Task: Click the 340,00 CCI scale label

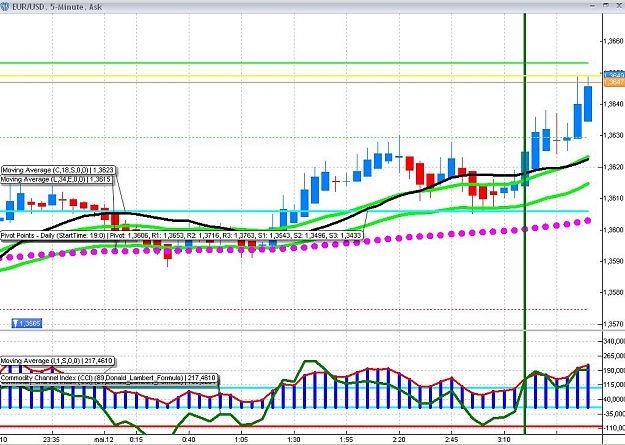Action: pyautogui.click(x=614, y=341)
